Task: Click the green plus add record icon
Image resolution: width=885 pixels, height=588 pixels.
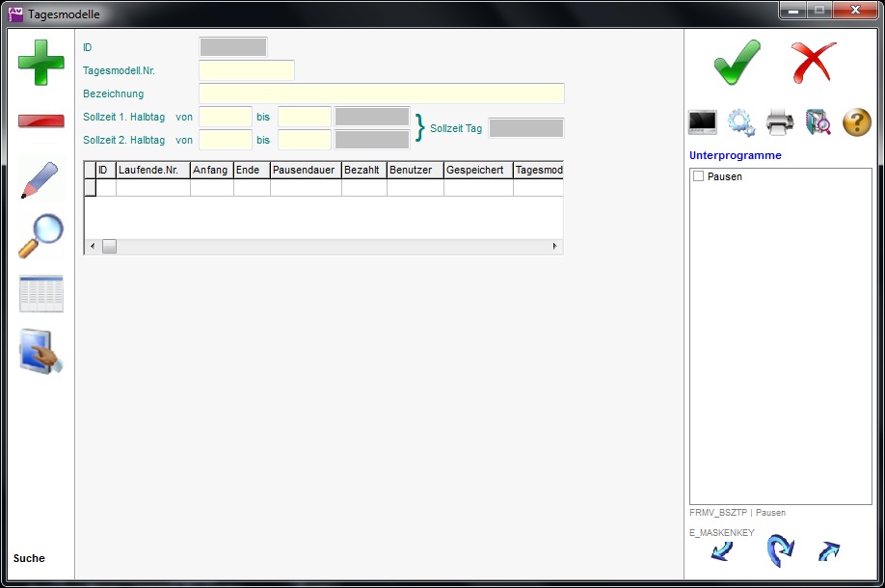Action: 41,63
